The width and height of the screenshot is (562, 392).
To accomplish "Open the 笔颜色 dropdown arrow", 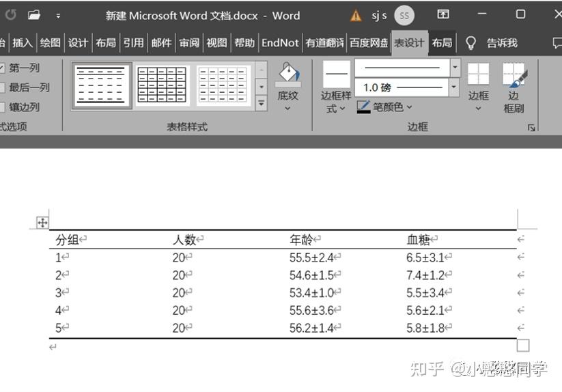I will [x=409, y=107].
